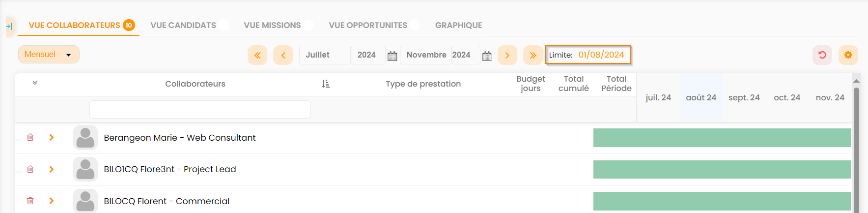Advance period with single right arrow

507,55
